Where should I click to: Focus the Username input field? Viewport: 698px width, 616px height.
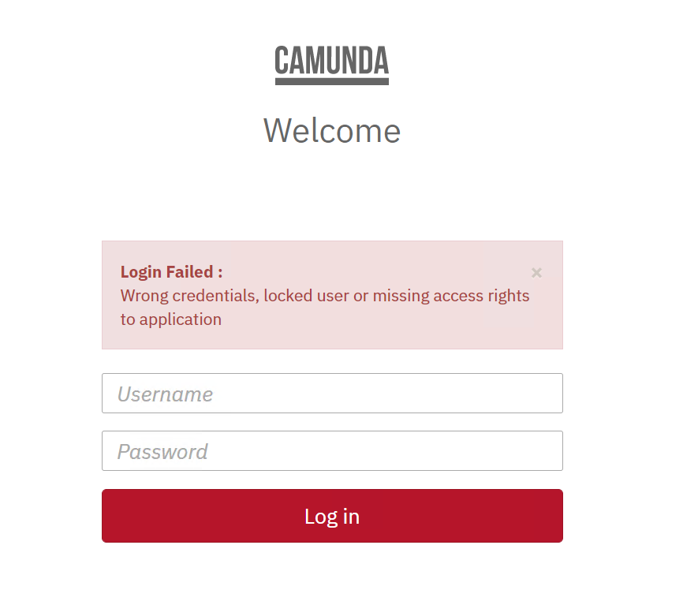tap(332, 393)
